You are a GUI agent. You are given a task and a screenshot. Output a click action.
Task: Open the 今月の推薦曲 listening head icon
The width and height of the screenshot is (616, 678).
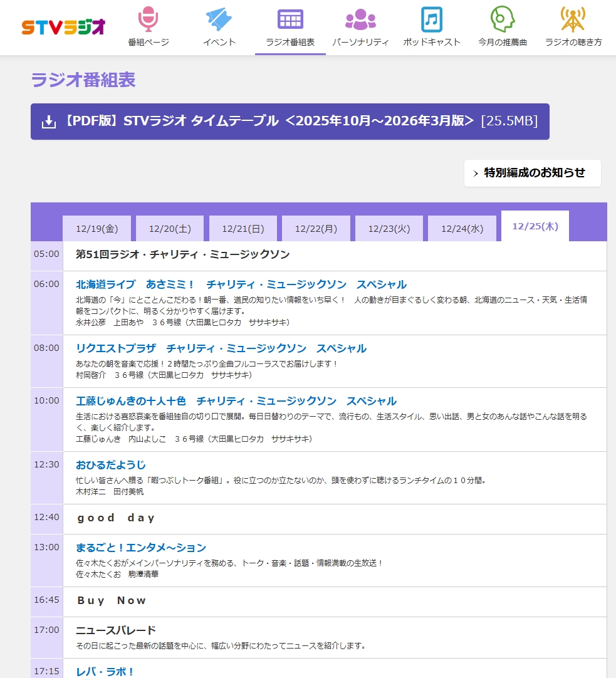coord(501,19)
